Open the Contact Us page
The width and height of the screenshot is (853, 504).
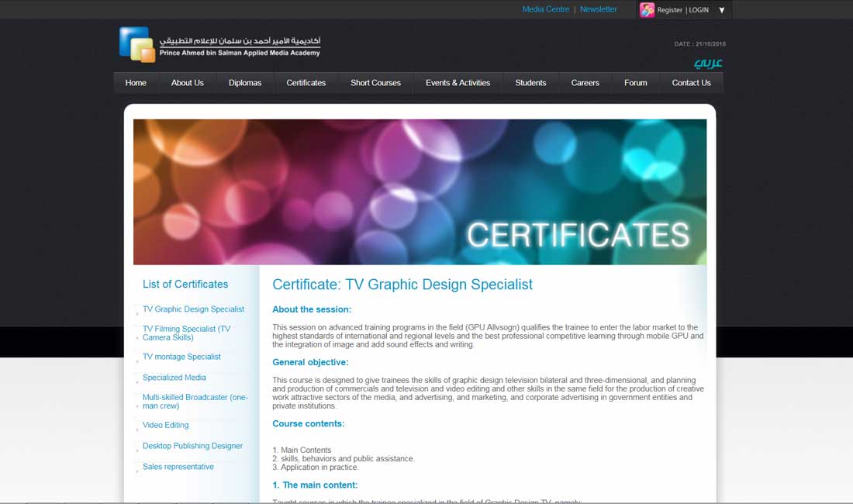(691, 83)
